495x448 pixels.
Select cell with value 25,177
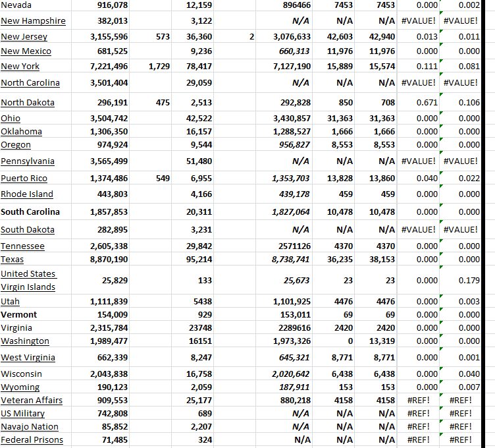[x=193, y=401]
